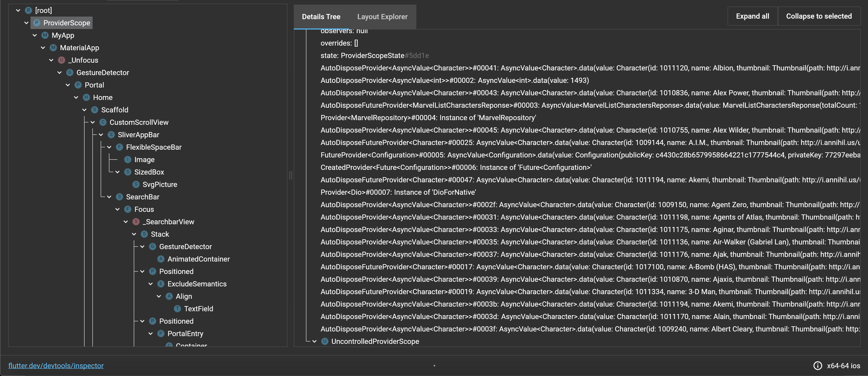Select the Positioned node above PortalEntry
Screen dimensions: 868x376
click(176, 321)
